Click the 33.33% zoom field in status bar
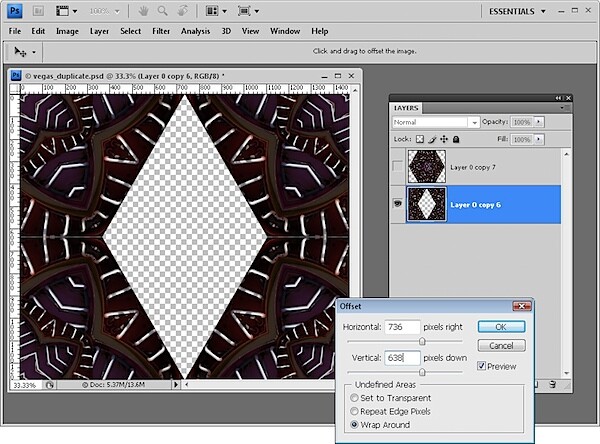This screenshot has height=444, width=600. pos(26,385)
